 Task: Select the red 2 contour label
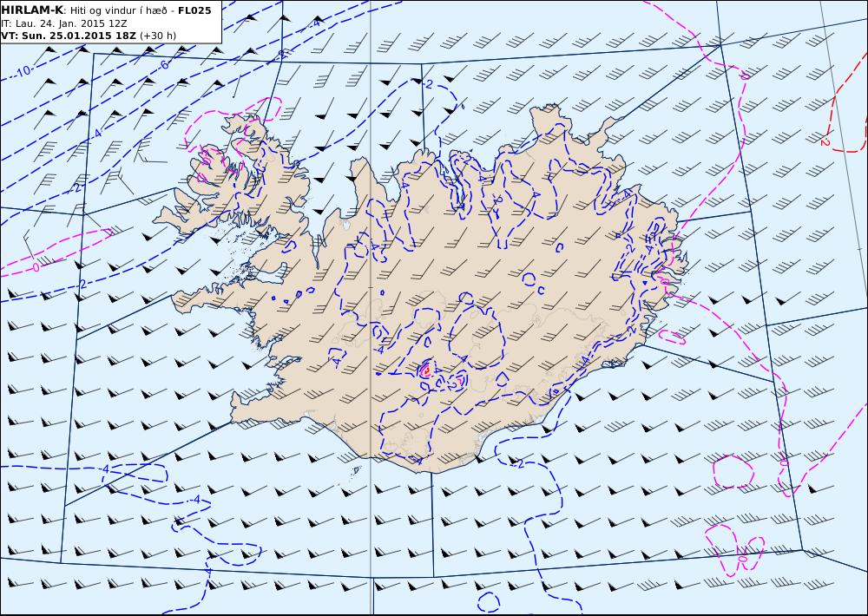tap(825, 142)
